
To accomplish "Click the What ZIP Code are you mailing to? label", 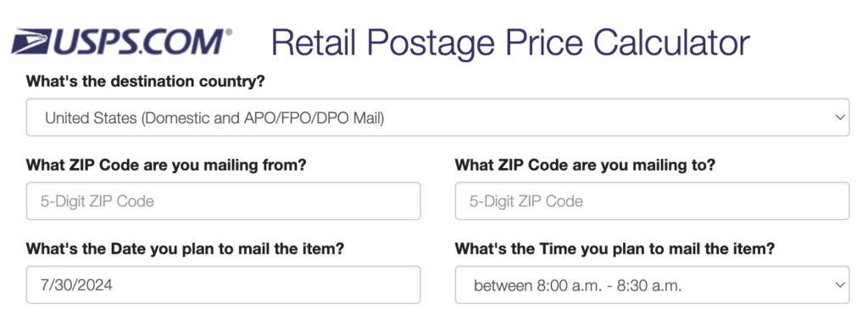I will coord(585,166).
